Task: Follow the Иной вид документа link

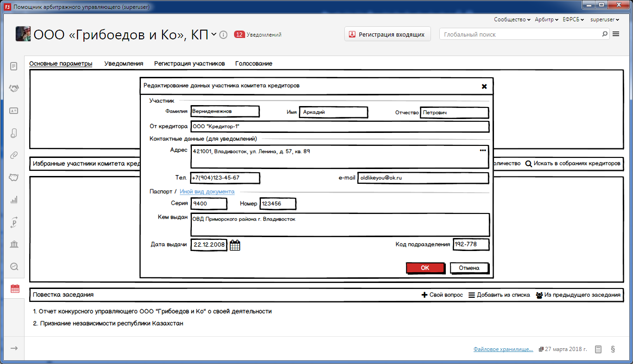Action: [207, 192]
